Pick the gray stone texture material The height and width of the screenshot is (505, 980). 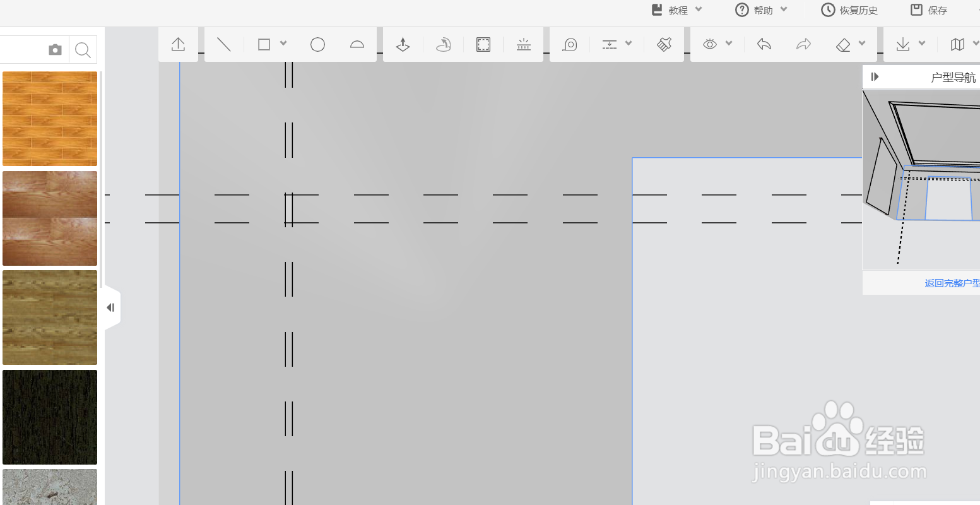tap(50, 487)
